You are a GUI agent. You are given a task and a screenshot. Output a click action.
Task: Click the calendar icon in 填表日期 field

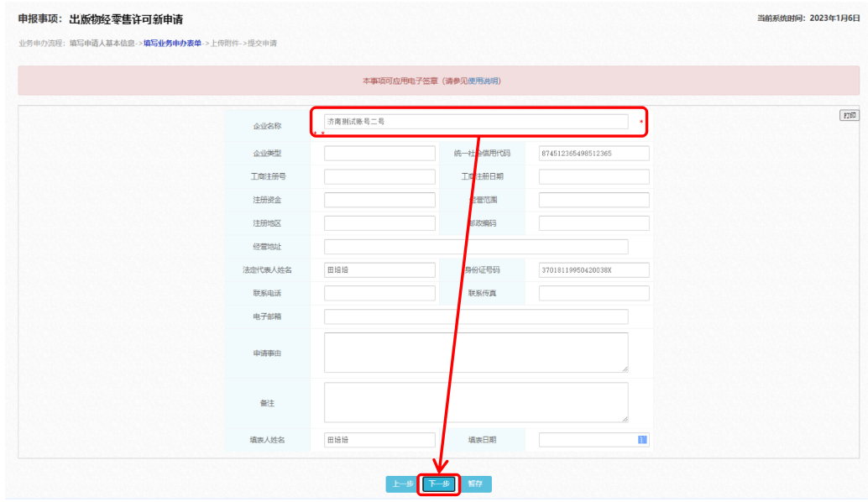pos(642,440)
